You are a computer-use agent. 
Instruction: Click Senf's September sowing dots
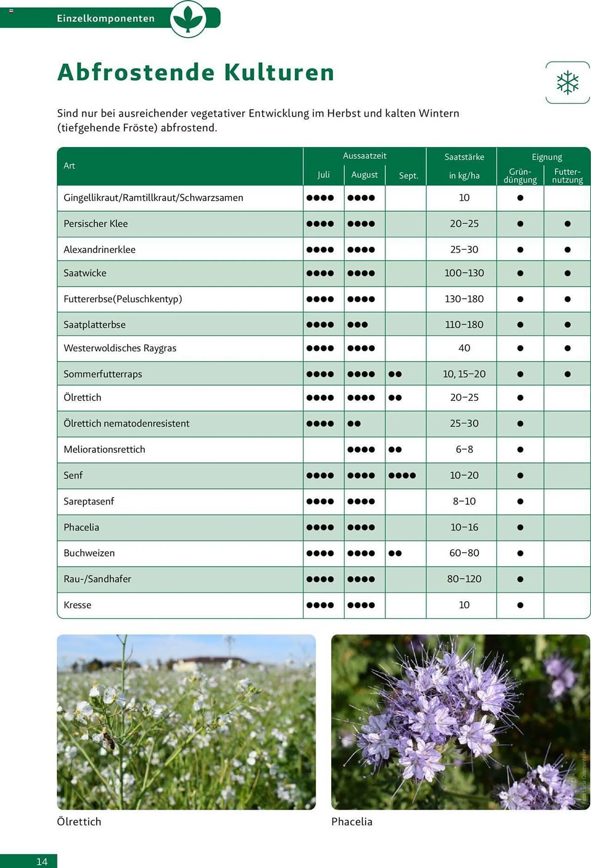click(402, 475)
